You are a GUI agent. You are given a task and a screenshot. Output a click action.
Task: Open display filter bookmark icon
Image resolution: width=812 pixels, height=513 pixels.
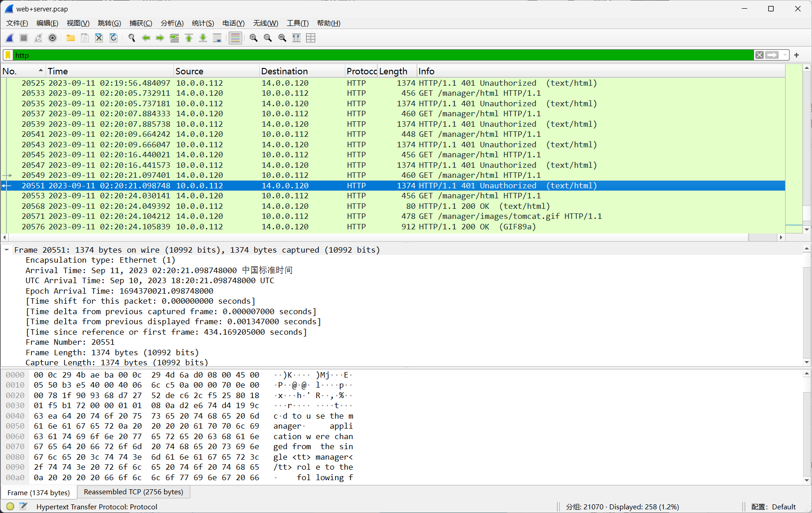[x=8, y=55]
